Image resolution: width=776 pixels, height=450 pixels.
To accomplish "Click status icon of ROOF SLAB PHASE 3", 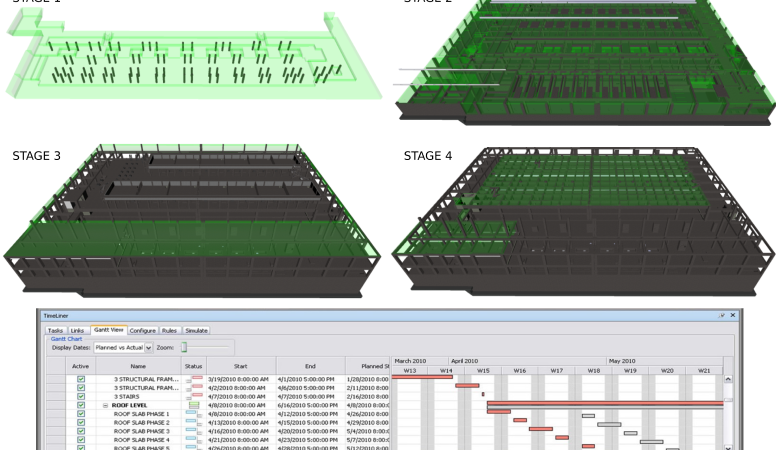I will click(x=194, y=431).
